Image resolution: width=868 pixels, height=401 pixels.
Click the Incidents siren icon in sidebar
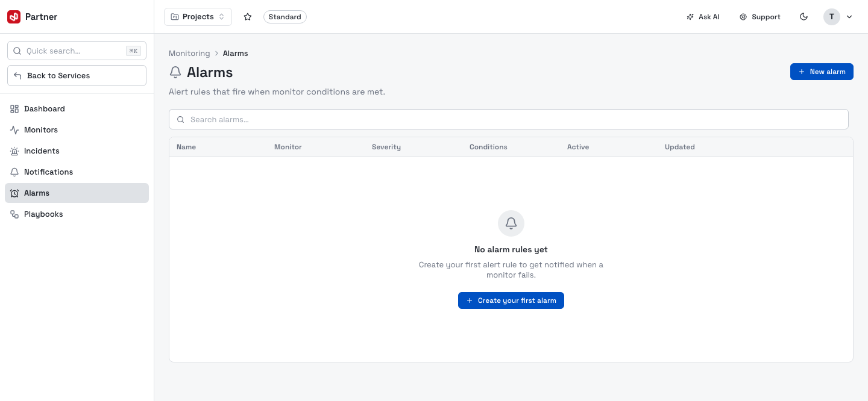[x=14, y=151]
